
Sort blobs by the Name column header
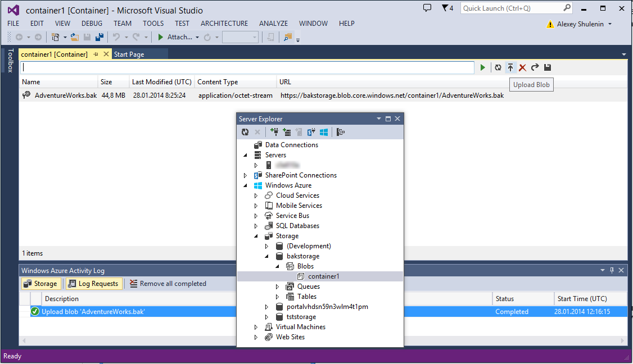[x=58, y=82]
